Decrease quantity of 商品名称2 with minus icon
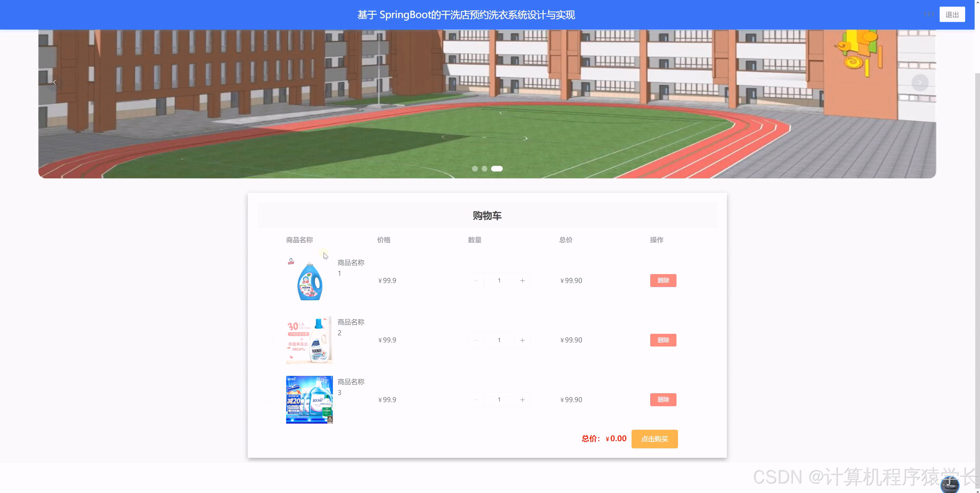The image size is (980, 493). [x=476, y=340]
